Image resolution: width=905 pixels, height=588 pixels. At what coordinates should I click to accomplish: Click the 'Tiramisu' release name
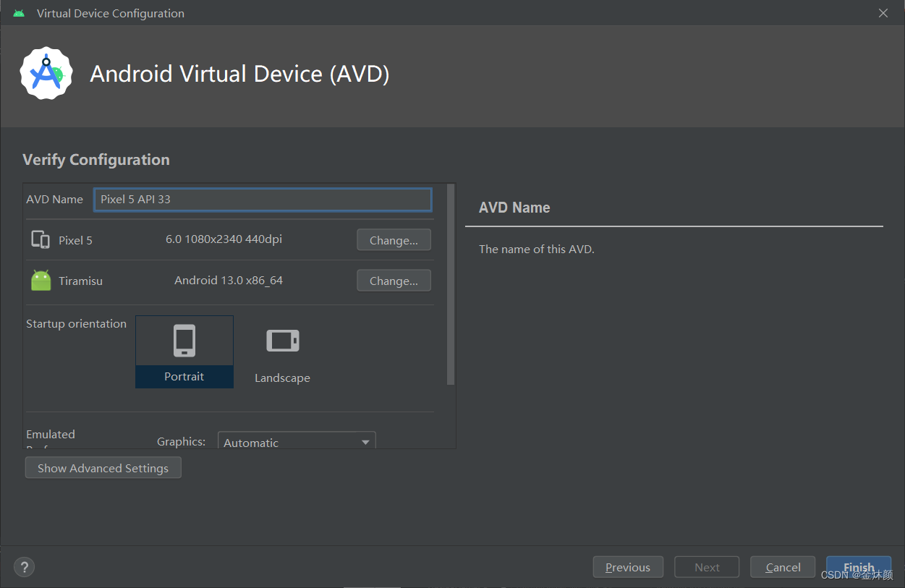pos(80,281)
